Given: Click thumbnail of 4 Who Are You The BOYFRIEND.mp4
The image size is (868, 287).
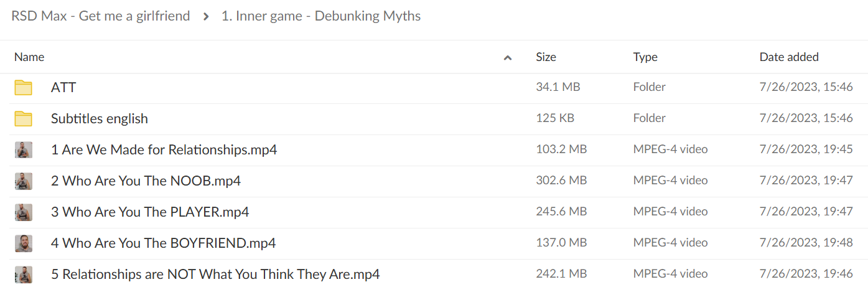Looking at the screenshot, I should (23, 243).
